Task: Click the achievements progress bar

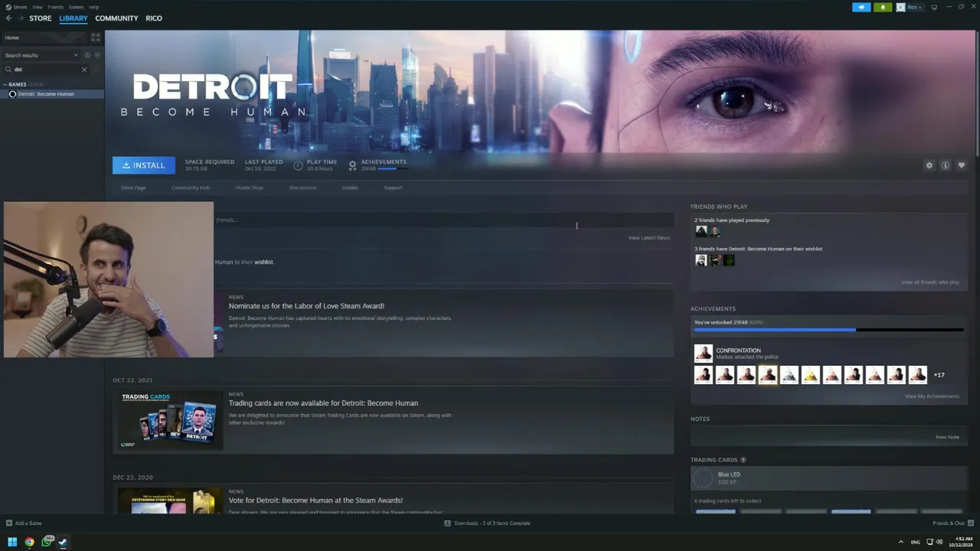Action: point(828,330)
